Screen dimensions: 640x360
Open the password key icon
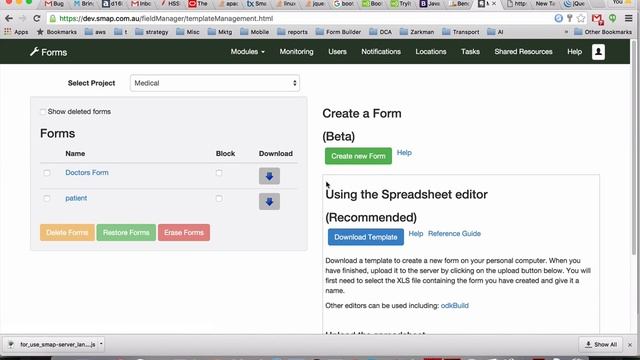coord(570,18)
